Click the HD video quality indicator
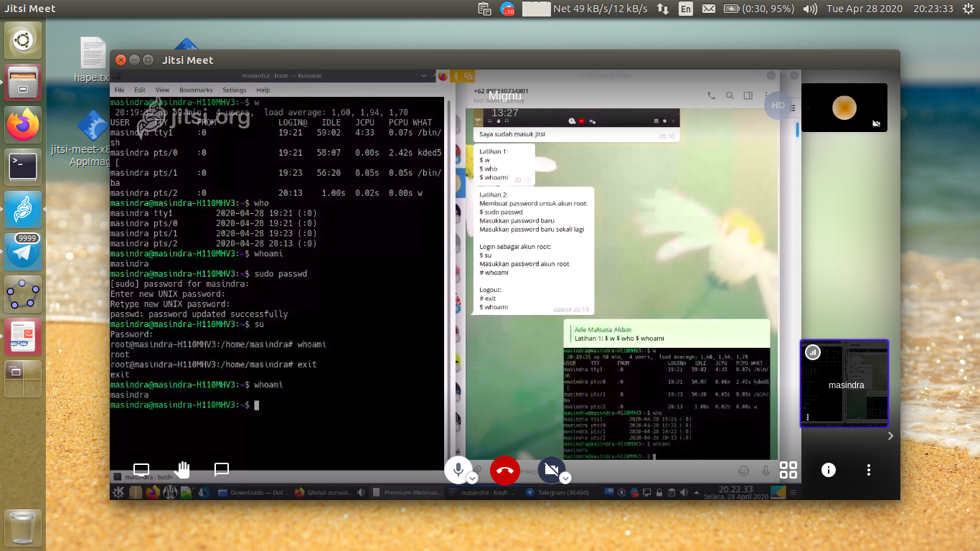The height and width of the screenshot is (551, 980). point(778,105)
